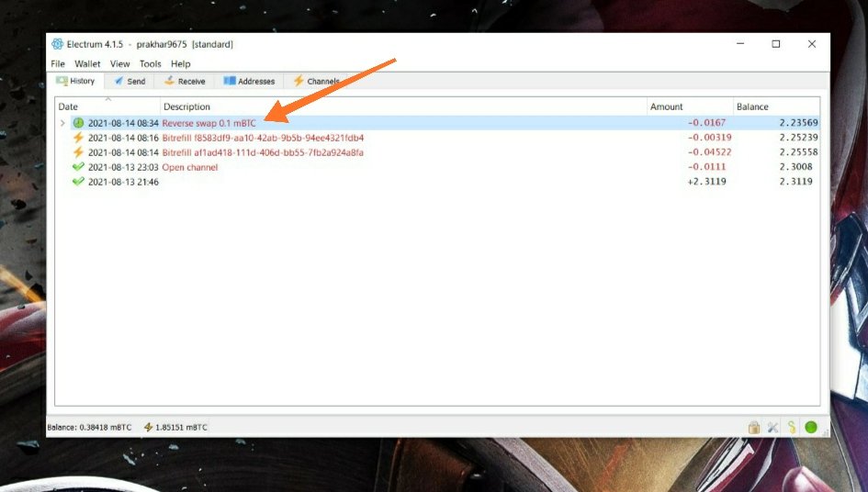Click amount +2.3119
868x492 pixels.
tap(706, 181)
